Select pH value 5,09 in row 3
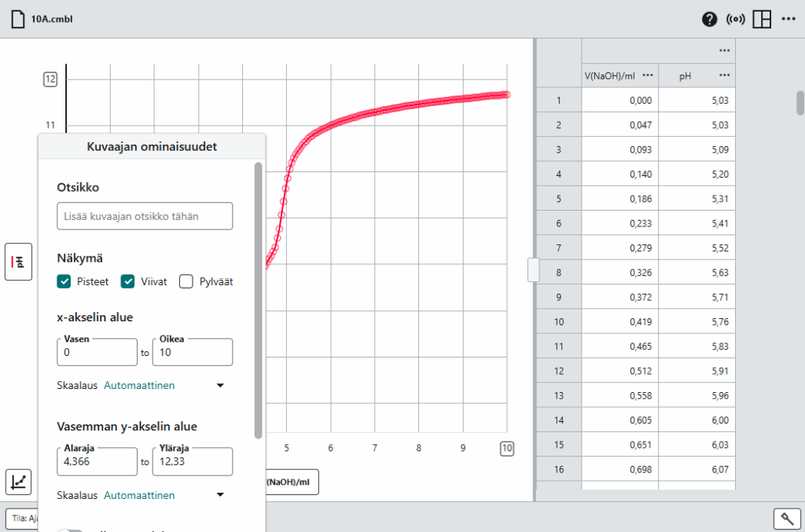 (x=697, y=149)
